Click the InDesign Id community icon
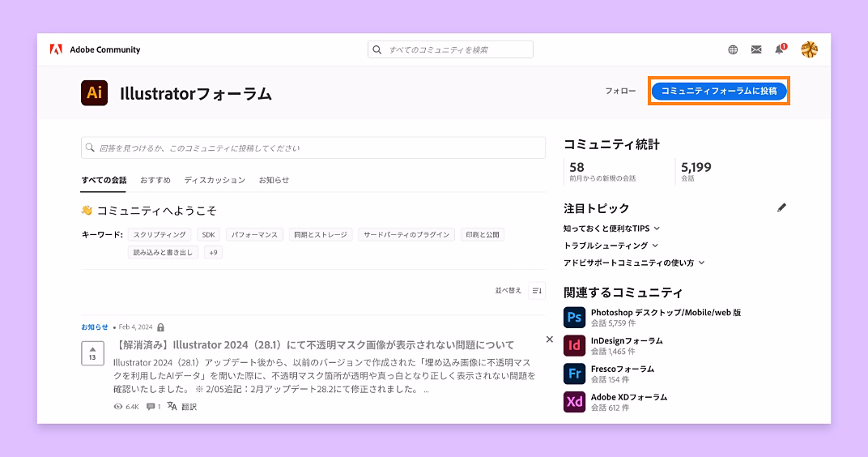868x457 pixels. (574, 346)
